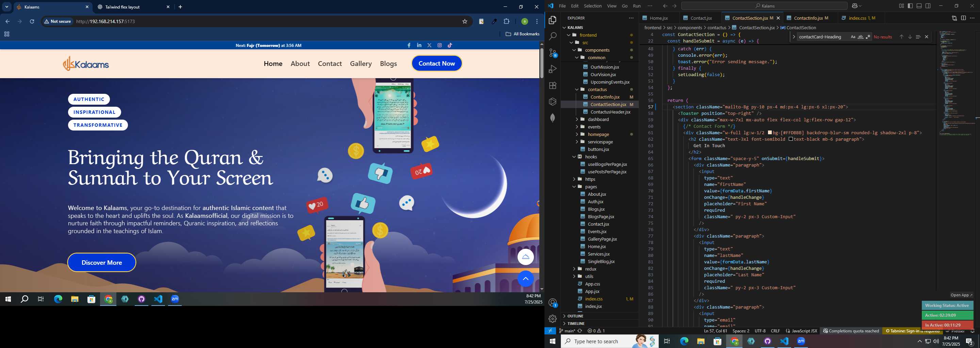Expand the redux folder

pos(574,269)
